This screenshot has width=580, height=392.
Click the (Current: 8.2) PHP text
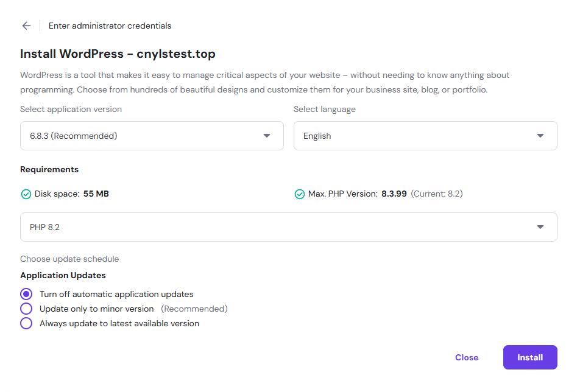tap(436, 194)
